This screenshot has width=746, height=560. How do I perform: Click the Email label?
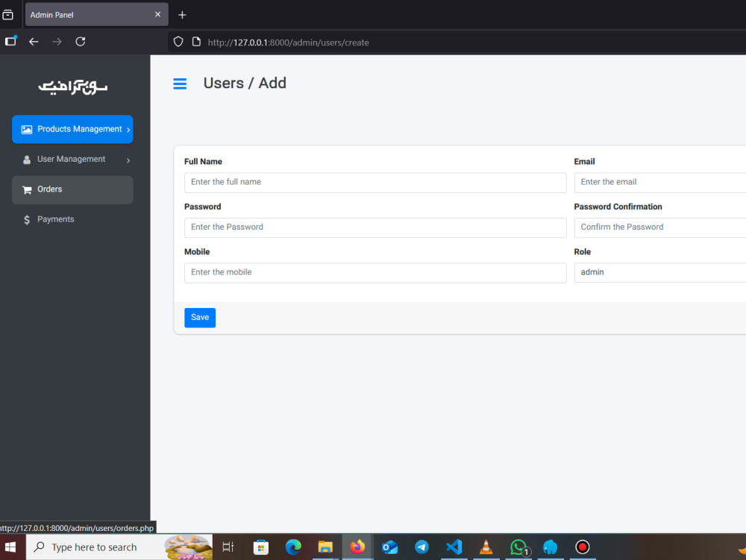pos(584,162)
